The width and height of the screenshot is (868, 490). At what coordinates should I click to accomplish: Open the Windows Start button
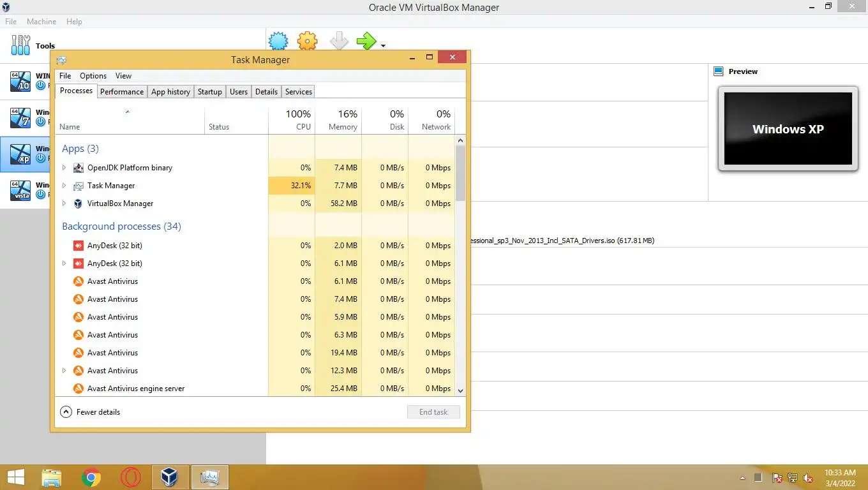[x=15, y=477]
